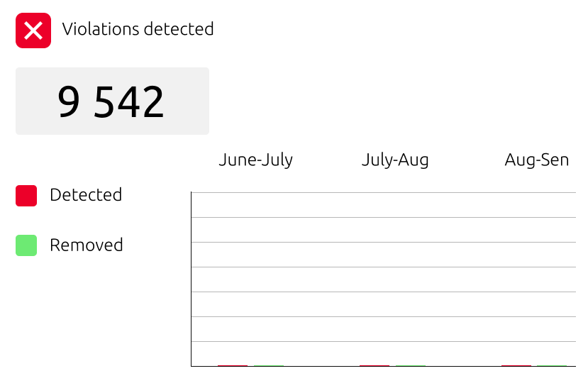Image resolution: width=588 pixels, height=388 pixels.
Task: Click the red Detected legend swatch
Action: [x=26, y=196]
